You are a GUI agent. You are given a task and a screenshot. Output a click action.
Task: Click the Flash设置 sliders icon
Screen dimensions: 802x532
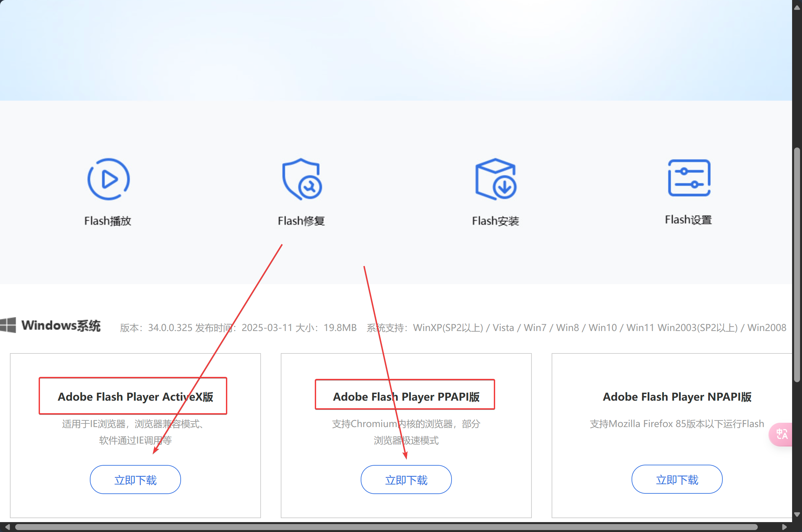coord(689,178)
